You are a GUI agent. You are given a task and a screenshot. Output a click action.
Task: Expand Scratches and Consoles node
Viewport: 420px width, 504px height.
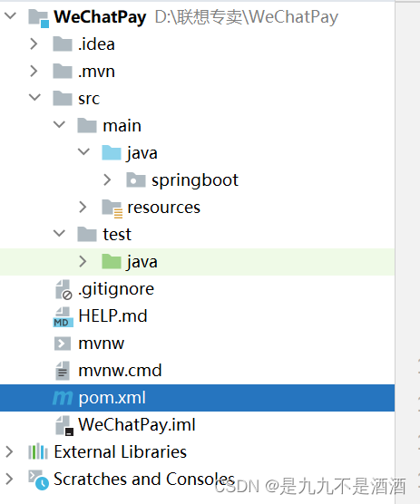pyautogui.click(x=10, y=479)
